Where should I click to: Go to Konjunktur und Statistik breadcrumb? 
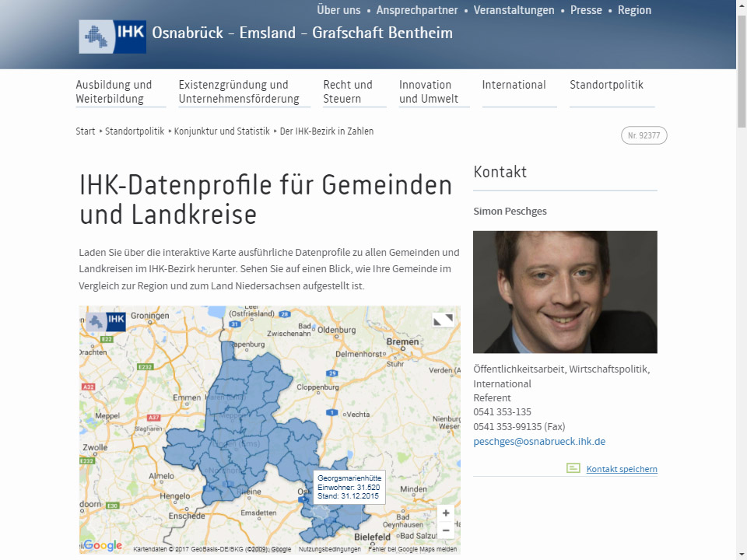222,131
